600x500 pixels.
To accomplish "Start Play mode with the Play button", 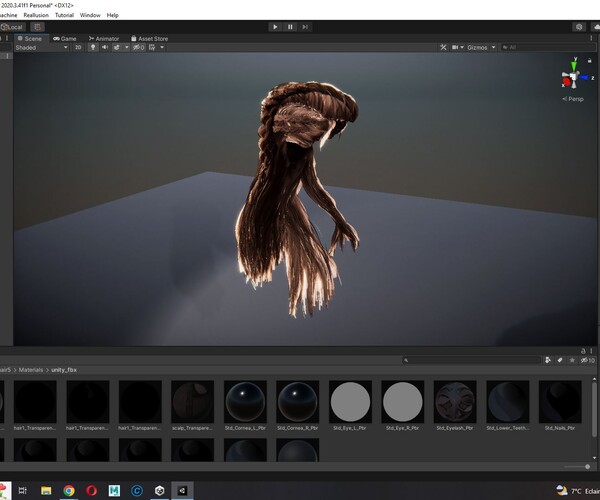I will [x=275, y=27].
